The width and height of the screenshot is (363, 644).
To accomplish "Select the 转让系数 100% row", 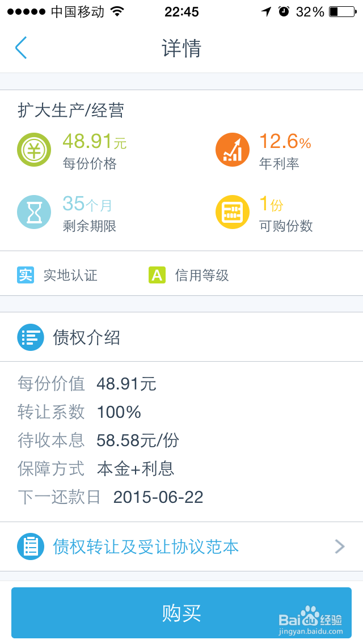I will click(79, 412).
